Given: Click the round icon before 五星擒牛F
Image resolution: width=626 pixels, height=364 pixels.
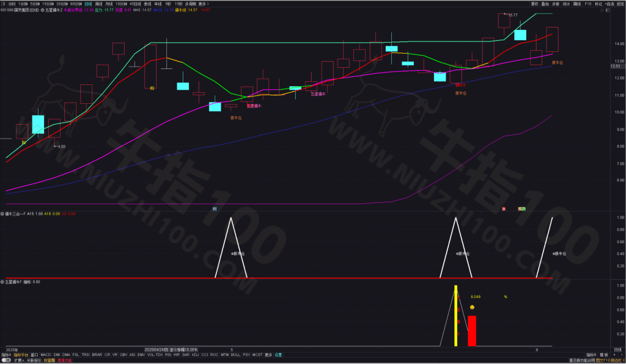Looking at the screenshot, I should 2,282.
